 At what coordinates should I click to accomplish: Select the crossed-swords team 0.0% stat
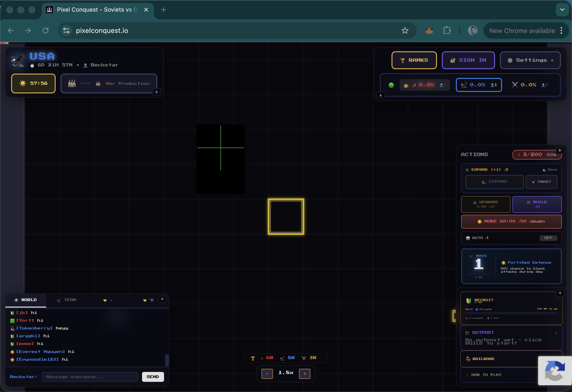(530, 85)
